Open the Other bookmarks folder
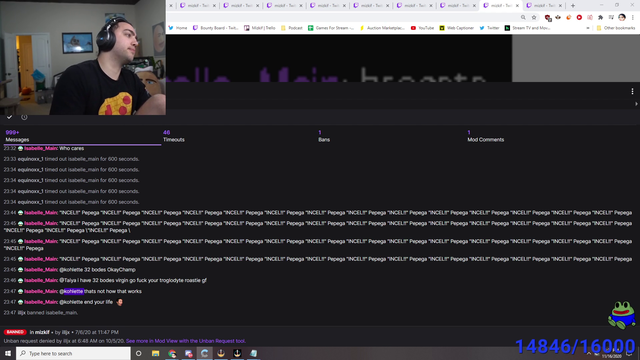640x360 pixels. (616, 28)
